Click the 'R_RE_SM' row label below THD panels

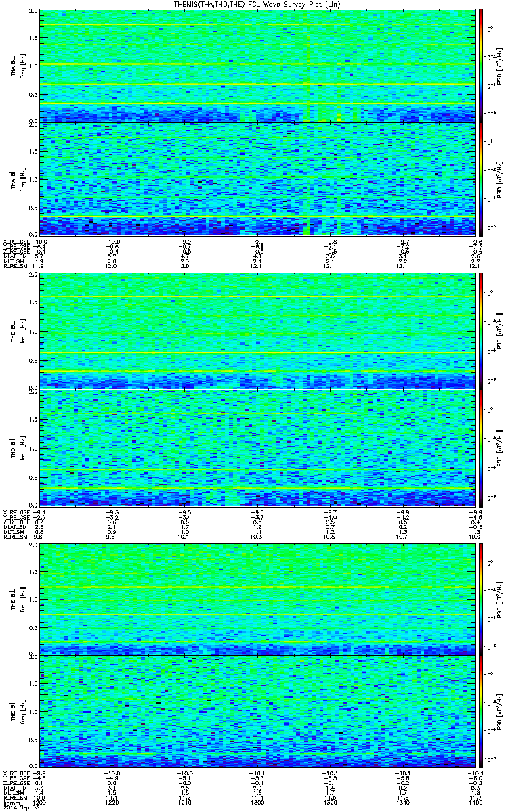click(x=14, y=537)
